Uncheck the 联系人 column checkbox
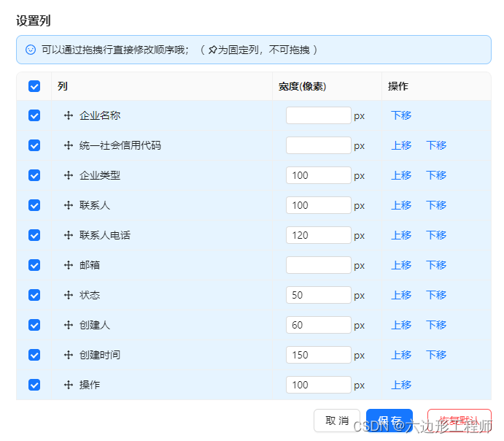The width and height of the screenshot is (504, 441). click(x=34, y=205)
